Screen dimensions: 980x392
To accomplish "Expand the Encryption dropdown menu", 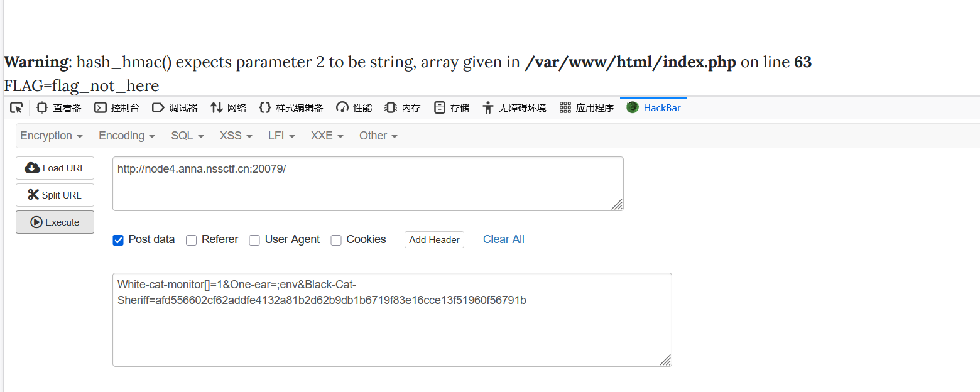I will pyautogui.click(x=52, y=136).
